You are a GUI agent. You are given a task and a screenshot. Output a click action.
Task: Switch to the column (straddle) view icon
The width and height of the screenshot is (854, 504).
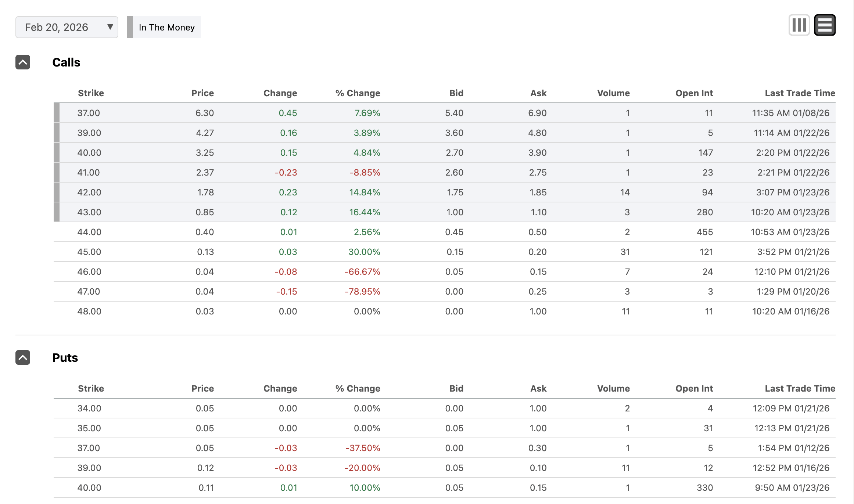point(799,25)
